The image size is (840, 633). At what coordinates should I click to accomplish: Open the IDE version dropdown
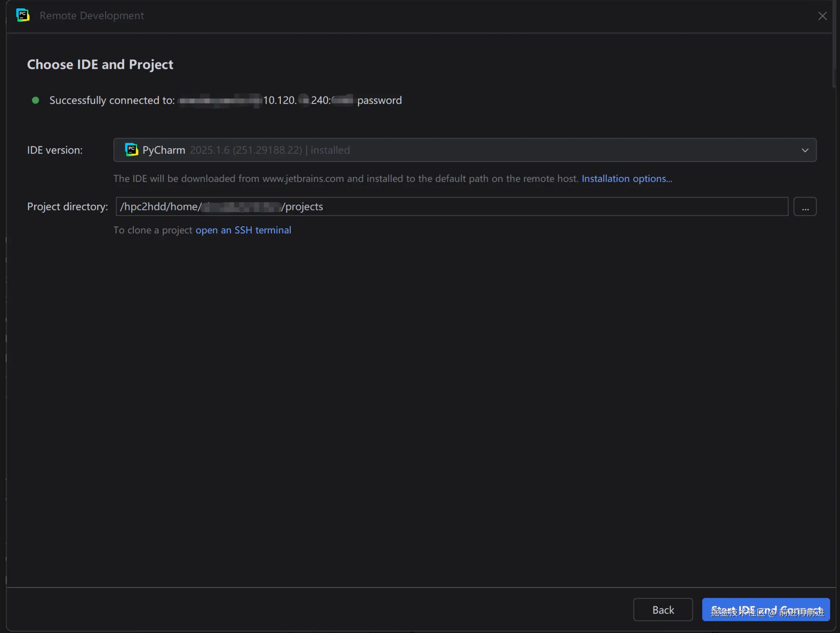pyautogui.click(x=465, y=150)
